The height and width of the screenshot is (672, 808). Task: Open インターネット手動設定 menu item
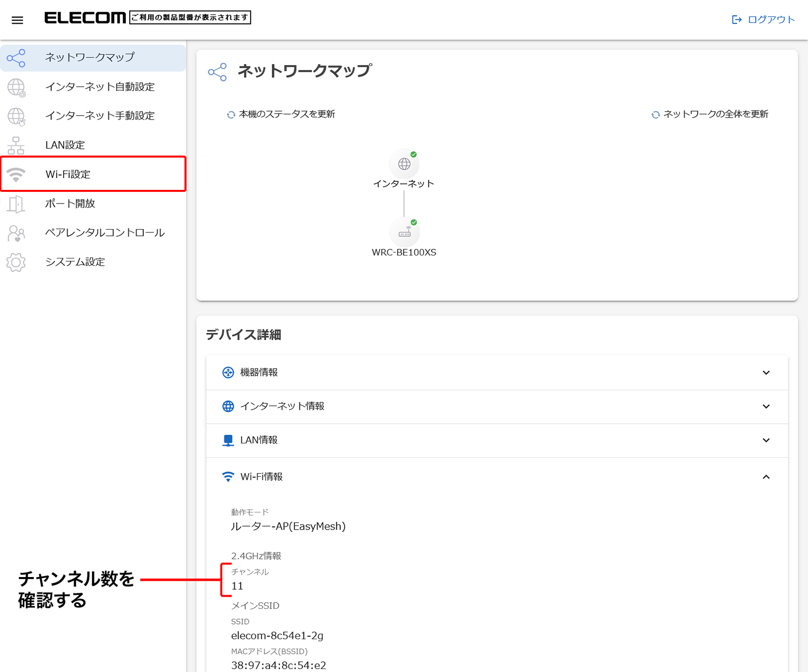99,116
